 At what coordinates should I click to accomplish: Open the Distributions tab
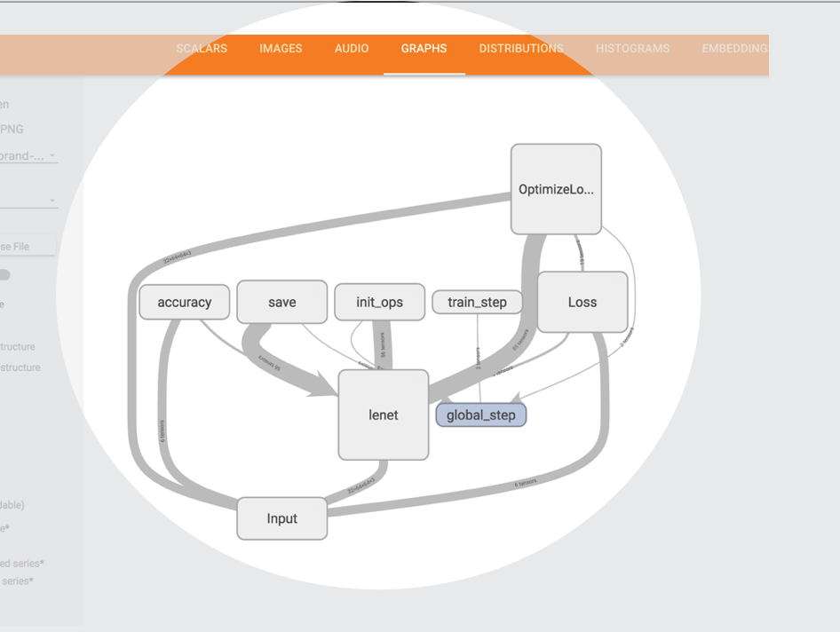tap(521, 49)
